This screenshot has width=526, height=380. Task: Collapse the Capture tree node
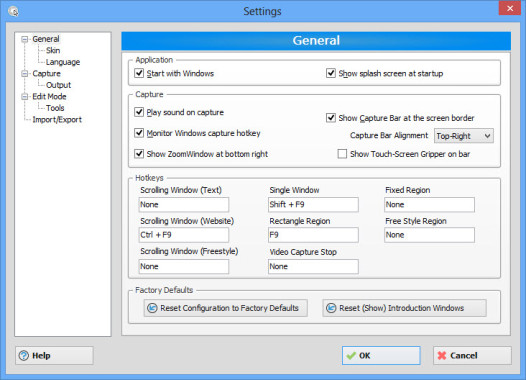pos(24,73)
